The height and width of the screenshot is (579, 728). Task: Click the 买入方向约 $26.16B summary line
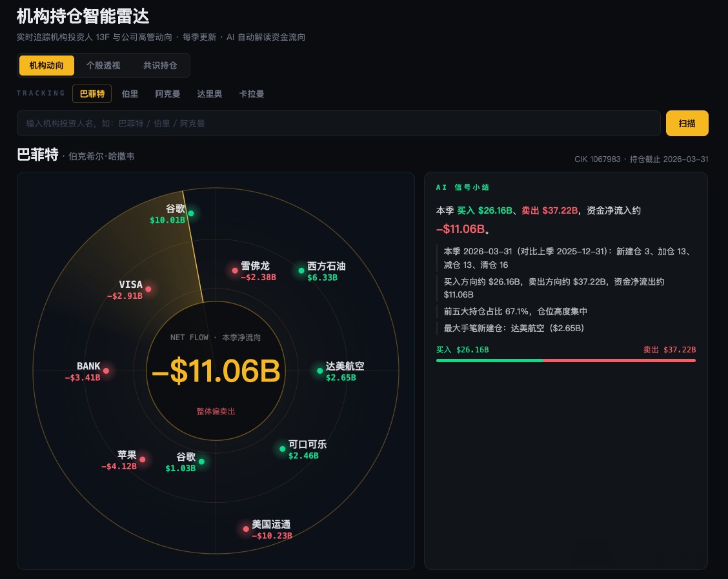554,288
